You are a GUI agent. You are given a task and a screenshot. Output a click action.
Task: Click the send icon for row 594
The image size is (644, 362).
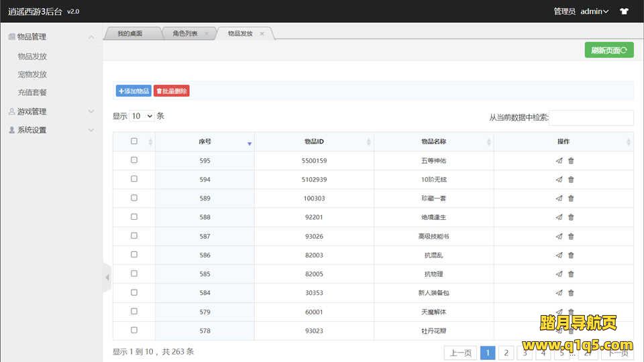559,180
